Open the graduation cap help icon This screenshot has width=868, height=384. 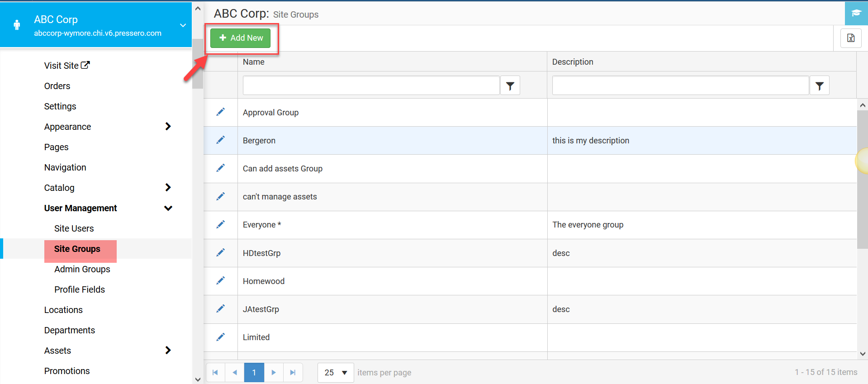pyautogui.click(x=856, y=13)
